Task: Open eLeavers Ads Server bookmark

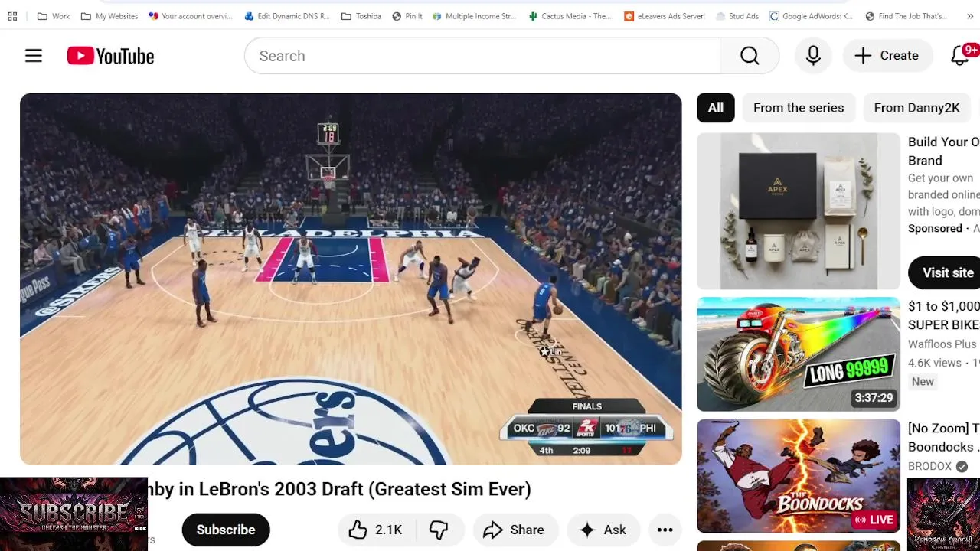Action: tap(665, 16)
